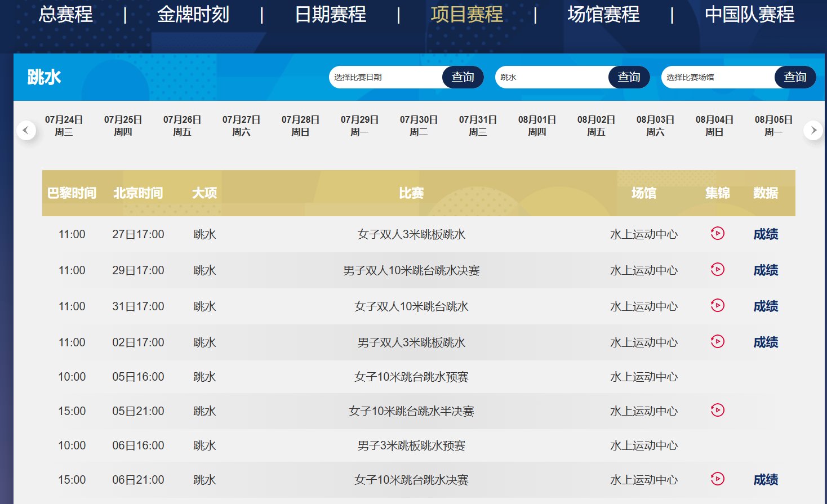Click the 巴黎时间 column header
The height and width of the screenshot is (504, 827).
[72, 193]
